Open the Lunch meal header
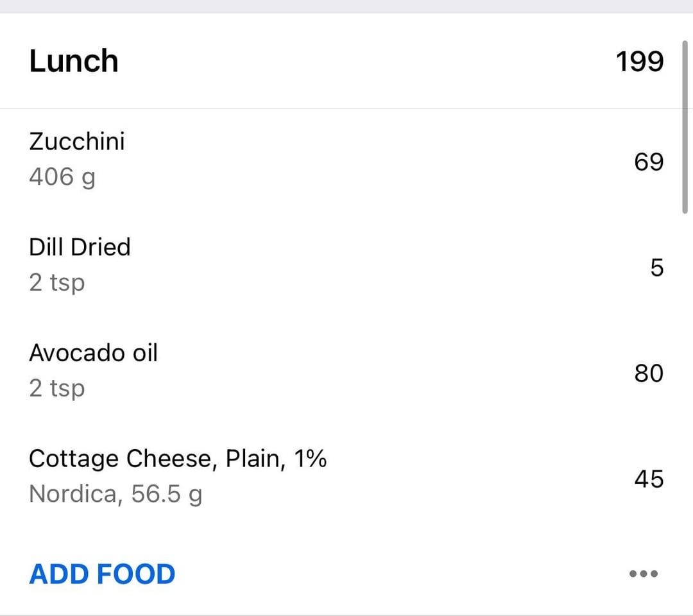Image resolution: width=693 pixels, height=616 pixels. (74, 62)
